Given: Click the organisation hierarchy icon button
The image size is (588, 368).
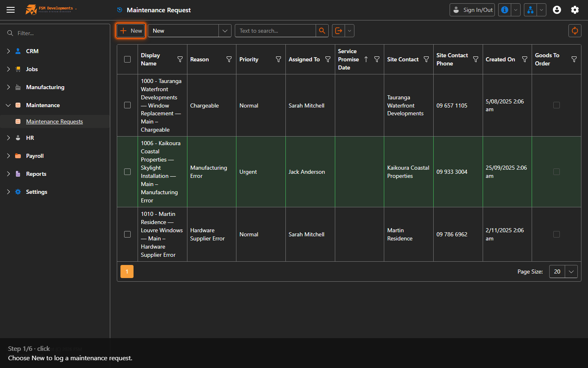Looking at the screenshot, I should (x=530, y=10).
